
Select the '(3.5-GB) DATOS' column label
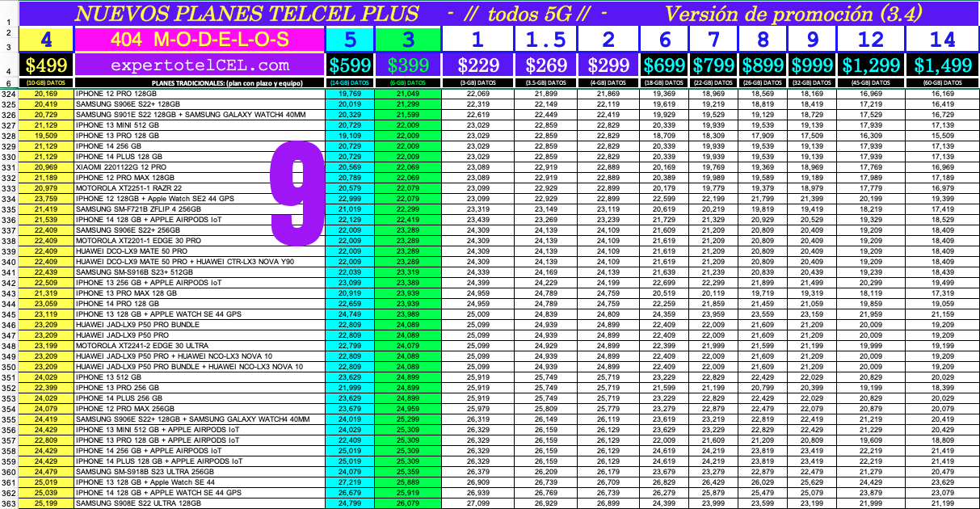click(547, 83)
